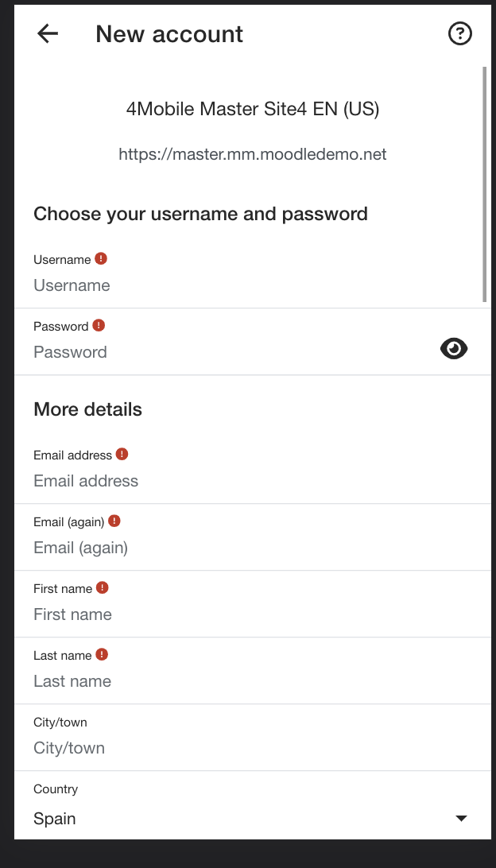The width and height of the screenshot is (496, 868).
Task: Open the help question mark icon
Action: (x=459, y=33)
